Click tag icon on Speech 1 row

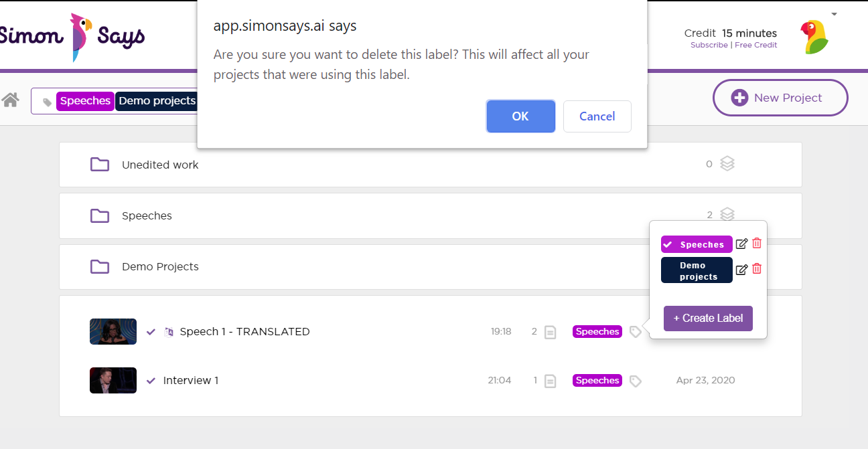tap(636, 332)
